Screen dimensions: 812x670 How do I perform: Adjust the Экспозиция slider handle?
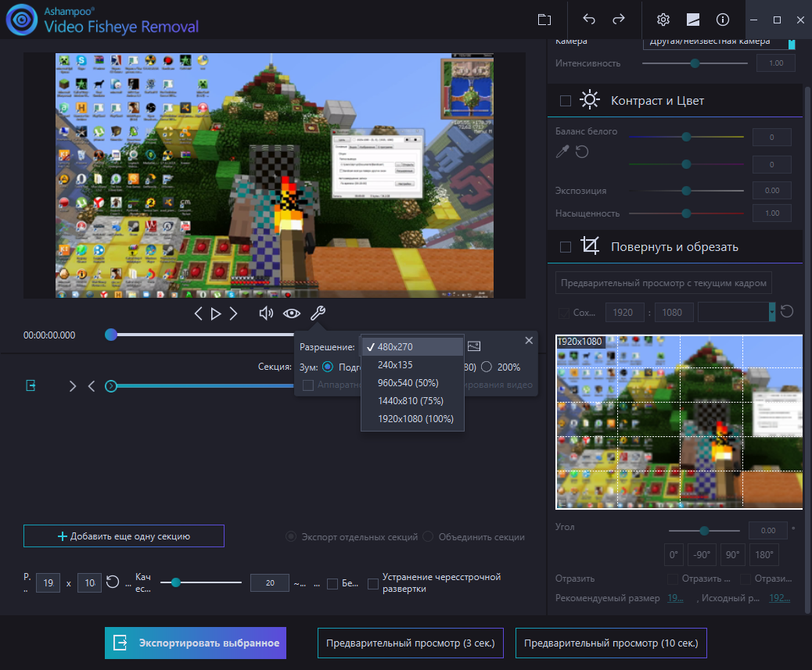coord(686,191)
